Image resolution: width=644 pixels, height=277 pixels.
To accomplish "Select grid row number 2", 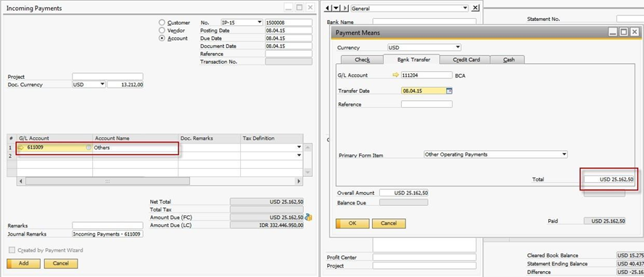I will tap(12, 155).
